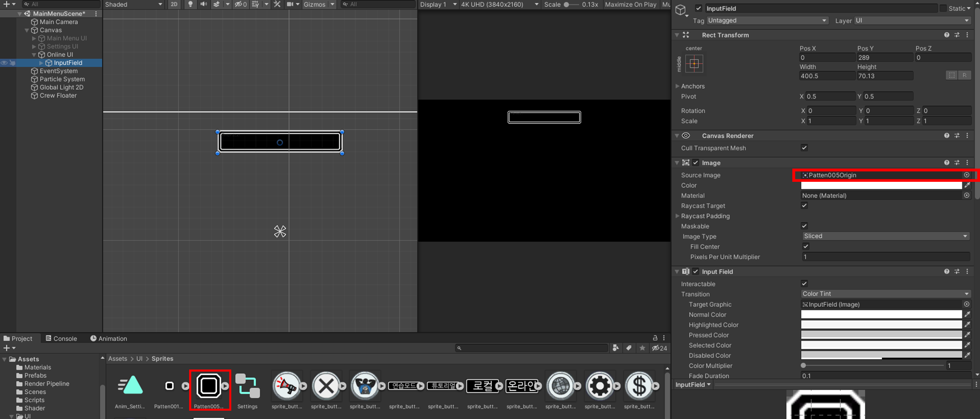
Task: Lock the Project panel
Action: click(x=655, y=338)
